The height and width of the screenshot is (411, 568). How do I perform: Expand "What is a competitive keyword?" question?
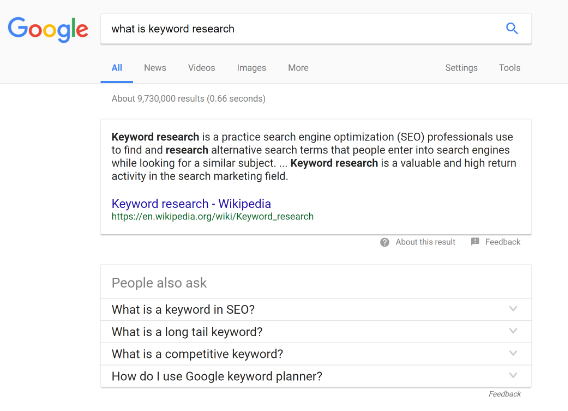coord(316,354)
